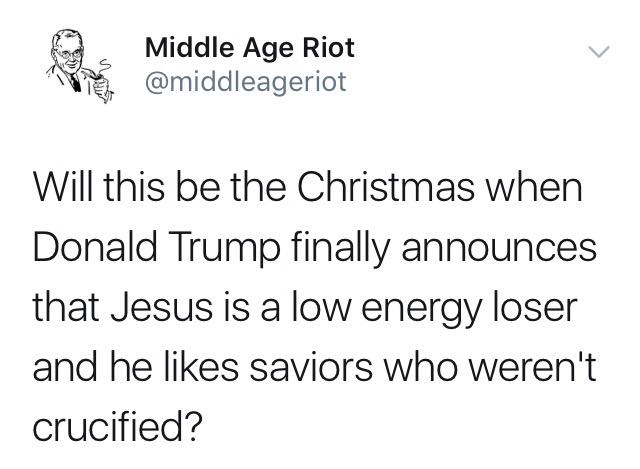Click the name Donald in the tweet

(x=95, y=247)
